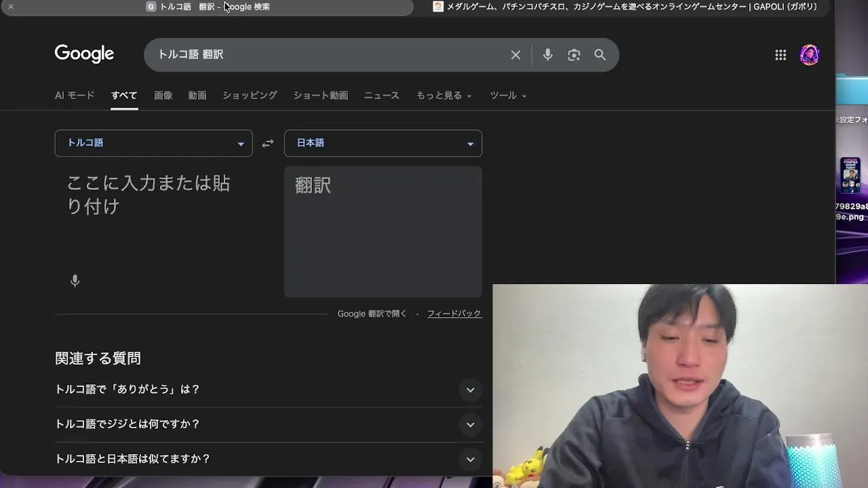This screenshot has width=868, height=488.
Task: Click translator microphone input icon
Action: (x=75, y=281)
